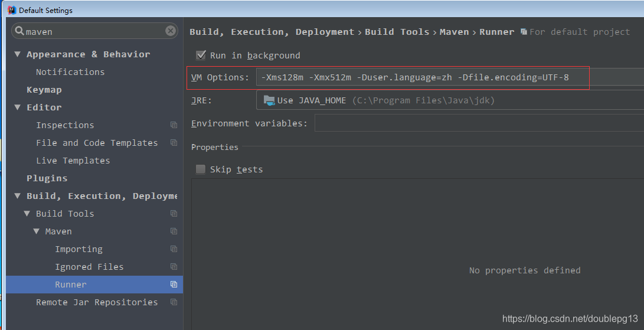644x330 pixels.
Task: Click per-project icon beside Build Tools
Action: [x=174, y=213]
